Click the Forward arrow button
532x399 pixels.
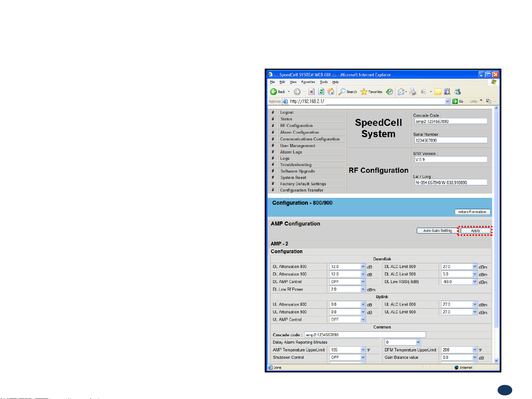[x=297, y=92]
